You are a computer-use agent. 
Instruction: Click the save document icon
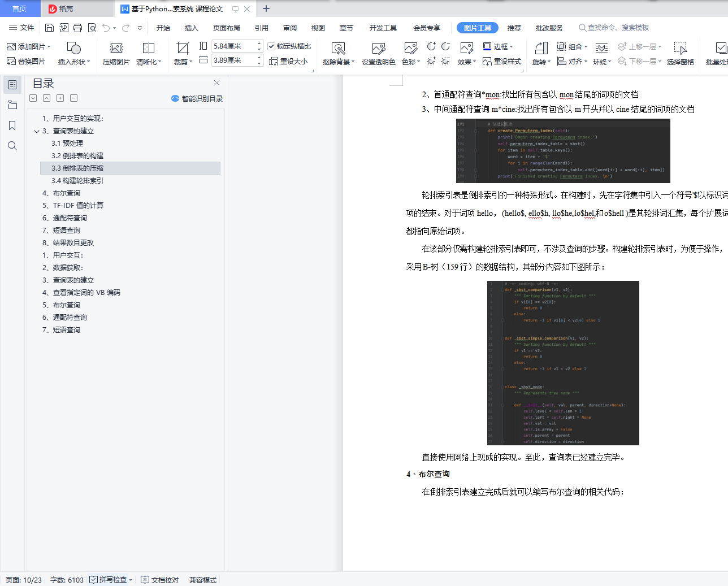point(49,28)
